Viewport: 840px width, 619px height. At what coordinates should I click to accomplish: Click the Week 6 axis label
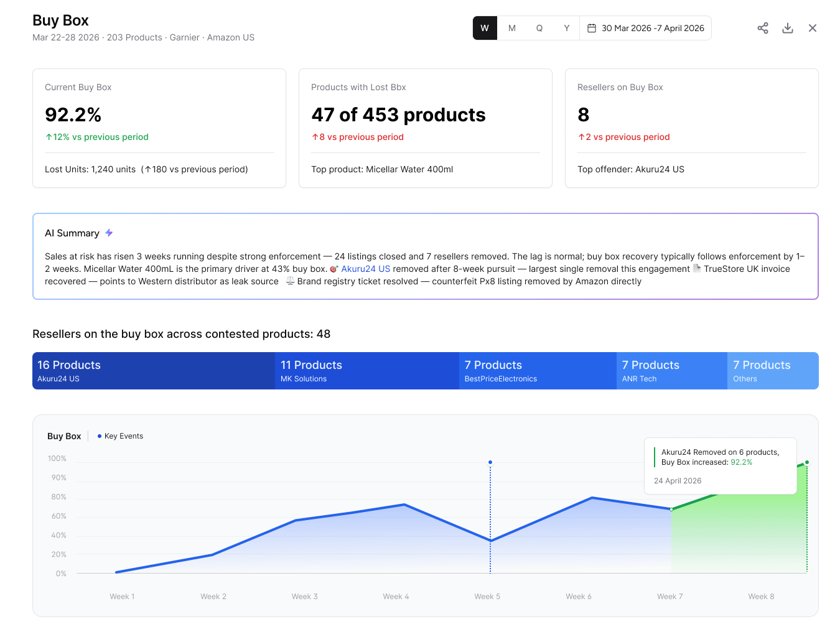[x=579, y=597]
